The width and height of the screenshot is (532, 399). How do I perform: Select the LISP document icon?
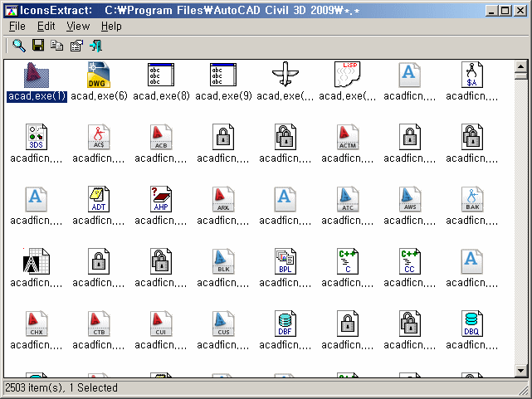(x=348, y=74)
